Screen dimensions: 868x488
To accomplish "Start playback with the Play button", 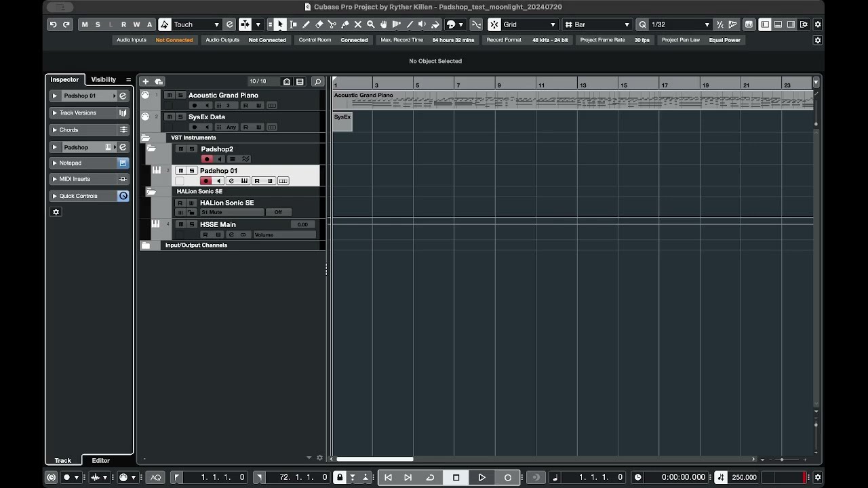I will tap(482, 477).
